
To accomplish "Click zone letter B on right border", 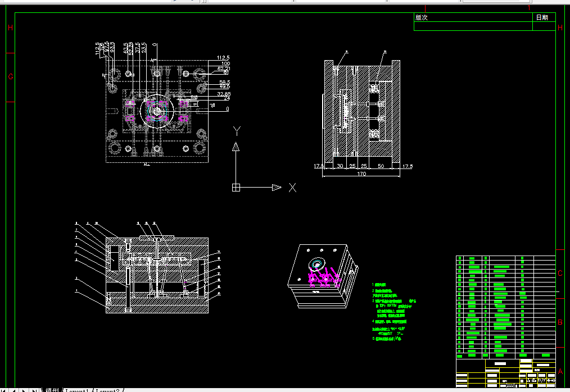I will click(560, 322).
